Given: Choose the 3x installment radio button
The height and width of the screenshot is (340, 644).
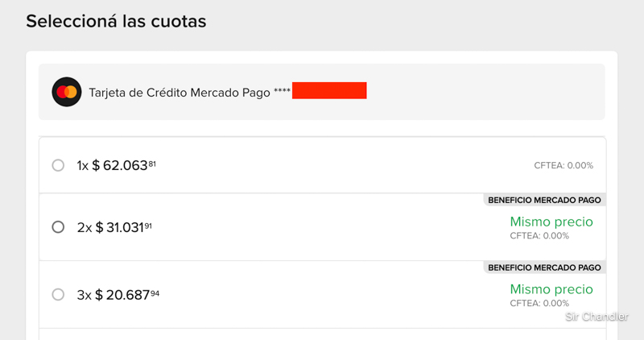Looking at the screenshot, I should (x=58, y=295).
